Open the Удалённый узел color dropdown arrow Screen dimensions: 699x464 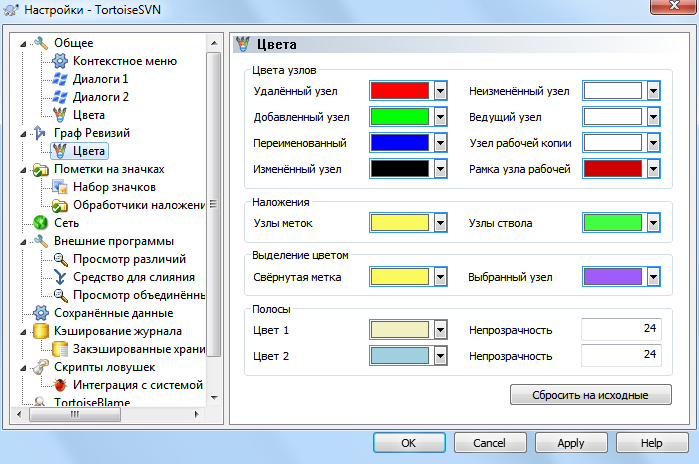(440, 91)
